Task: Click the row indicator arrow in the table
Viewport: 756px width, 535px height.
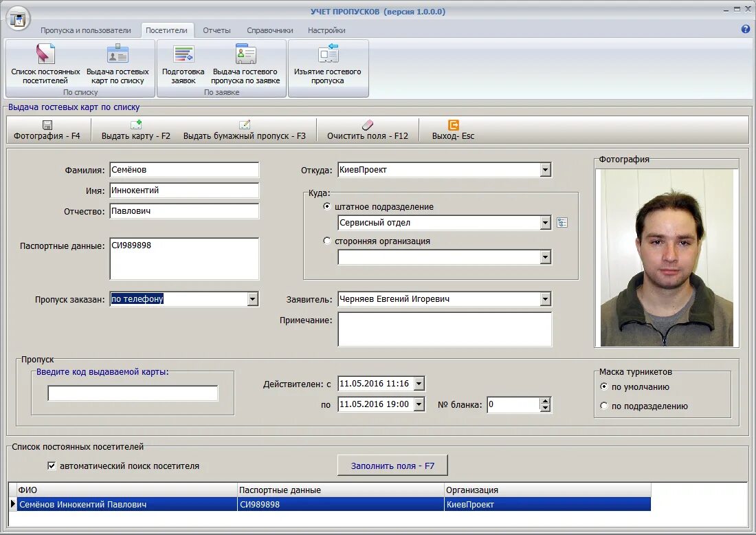Action: pos(12,504)
